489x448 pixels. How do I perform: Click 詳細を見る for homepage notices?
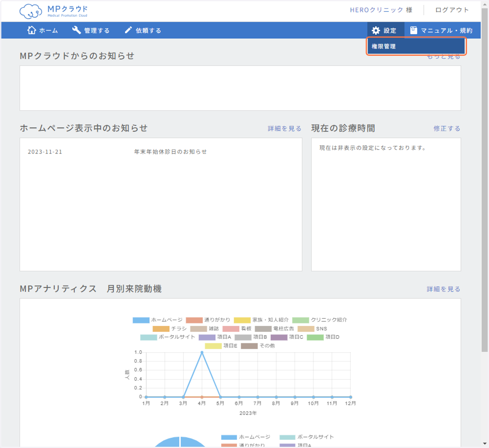point(284,128)
